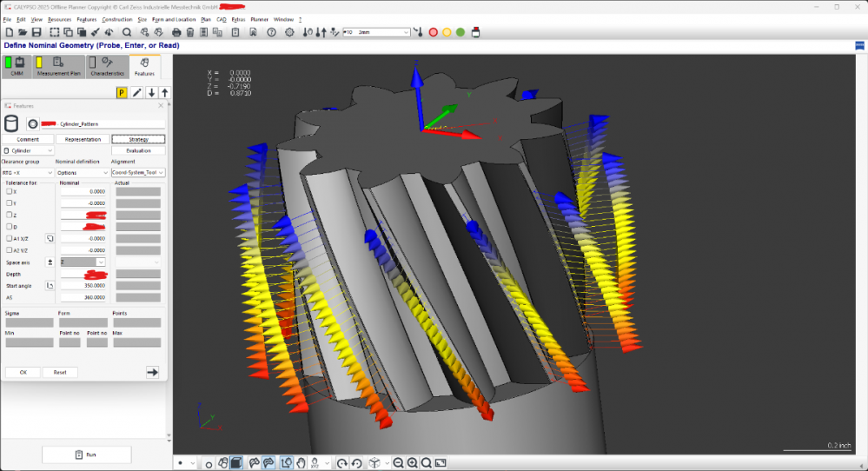Click the Strategy button
868x471 pixels.
click(138, 139)
